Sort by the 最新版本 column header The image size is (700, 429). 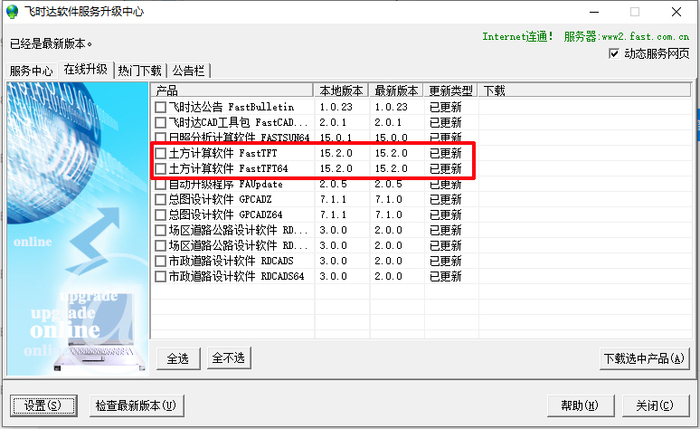[x=396, y=91]
